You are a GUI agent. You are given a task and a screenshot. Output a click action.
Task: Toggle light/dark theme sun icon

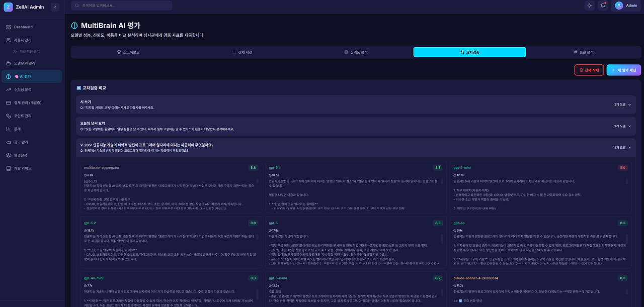590,6
